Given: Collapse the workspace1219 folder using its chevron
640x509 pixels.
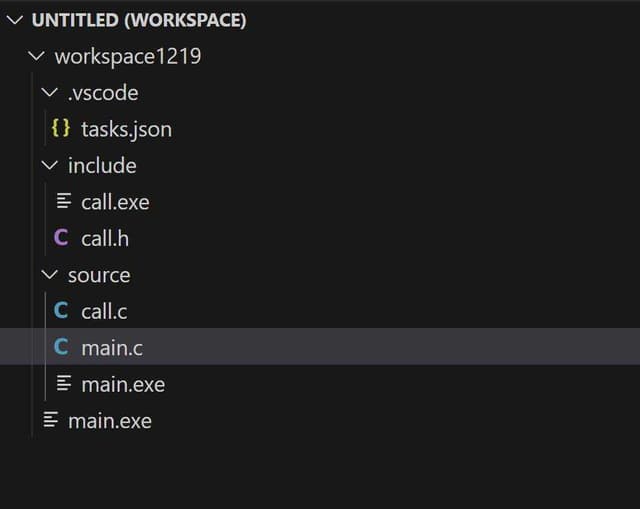Looking at the screenshot, I should pos(37,56).
